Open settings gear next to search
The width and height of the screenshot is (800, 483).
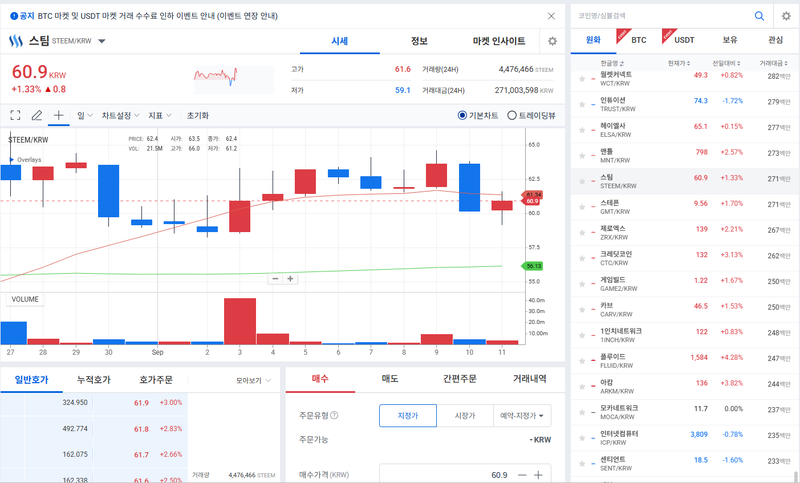tap(786, 16)
